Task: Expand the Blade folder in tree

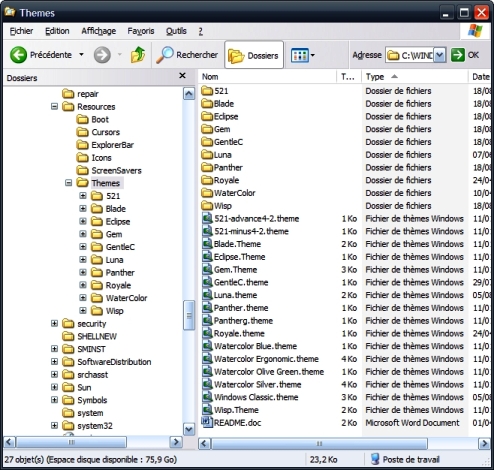Action: [x=83, y=209]
